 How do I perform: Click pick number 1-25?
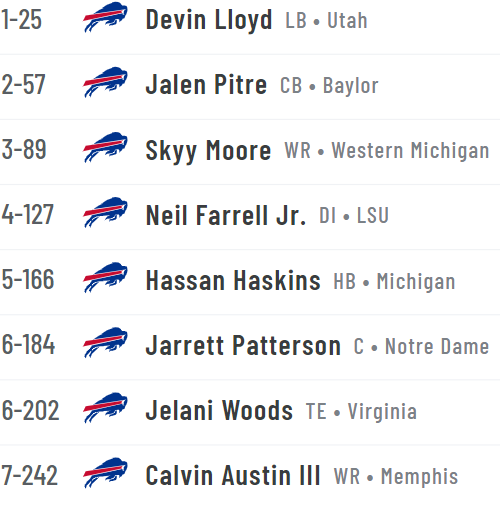21,20
